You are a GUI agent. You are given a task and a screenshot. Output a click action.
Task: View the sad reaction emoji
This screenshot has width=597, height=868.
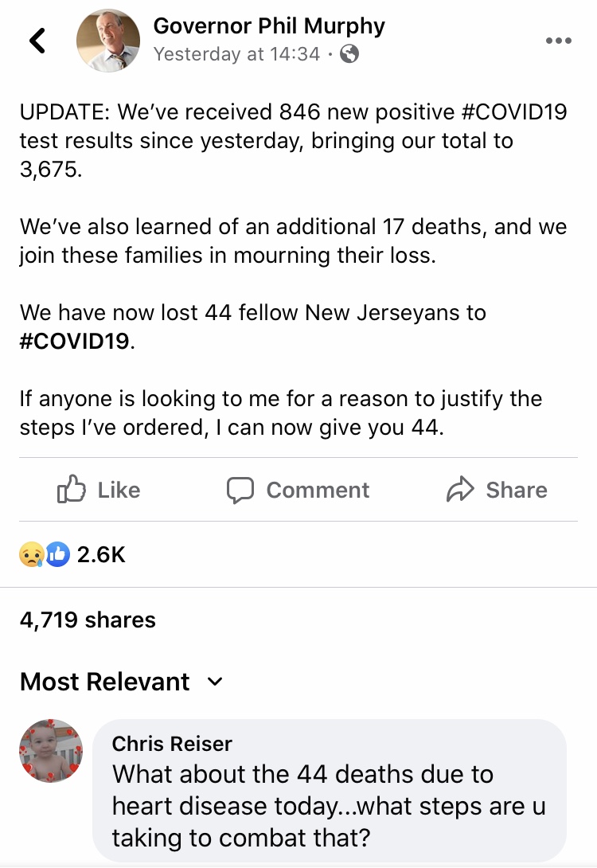pyautogui.click(x=32, y=554)
